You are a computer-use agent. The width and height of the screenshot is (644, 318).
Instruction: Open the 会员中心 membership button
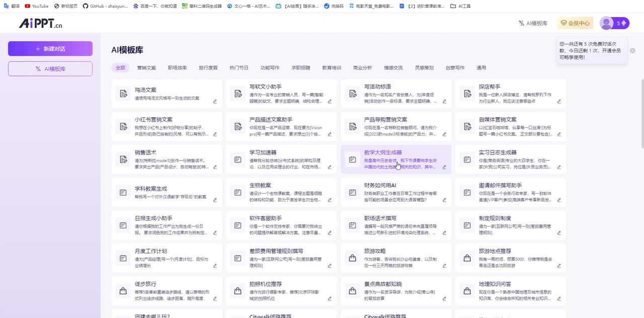coord(575,23)
